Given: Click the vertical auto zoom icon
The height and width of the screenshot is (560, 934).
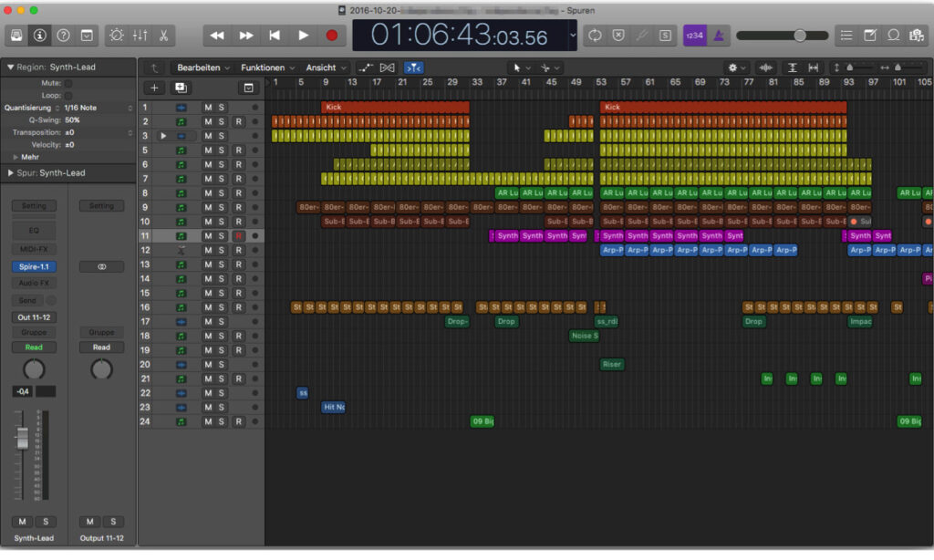Looking at the screenshot, I should click(x=793, y=67).
